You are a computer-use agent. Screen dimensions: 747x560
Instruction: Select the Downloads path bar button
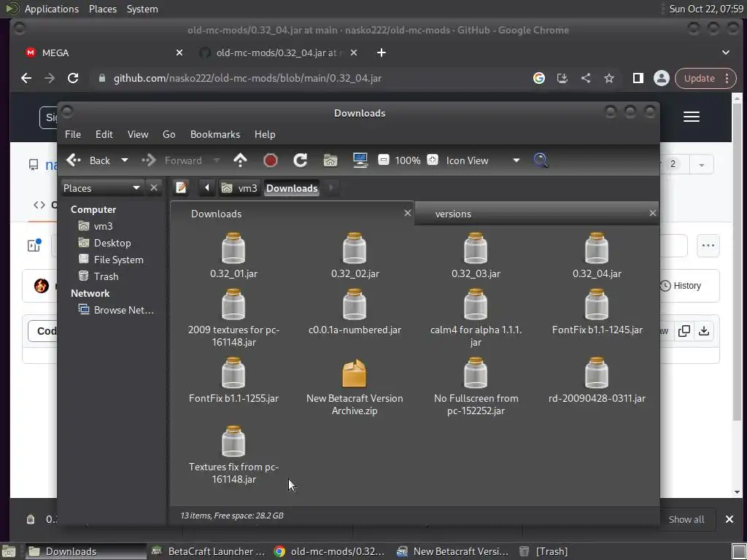tap(292, 188)
